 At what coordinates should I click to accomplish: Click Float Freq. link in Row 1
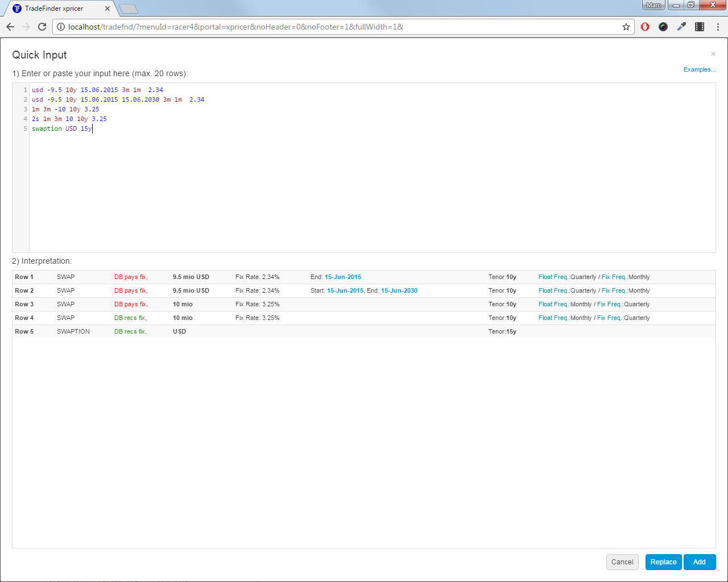pos(553,277)
